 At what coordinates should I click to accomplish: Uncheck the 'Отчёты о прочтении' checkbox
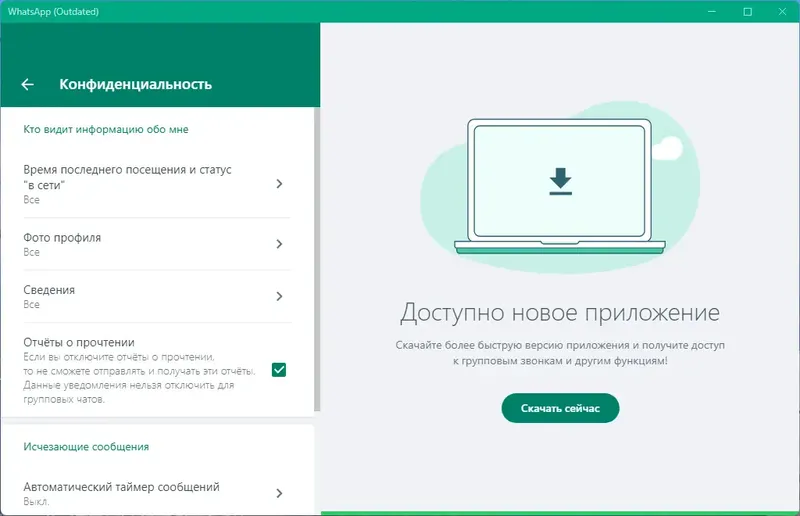click(279, 370)
